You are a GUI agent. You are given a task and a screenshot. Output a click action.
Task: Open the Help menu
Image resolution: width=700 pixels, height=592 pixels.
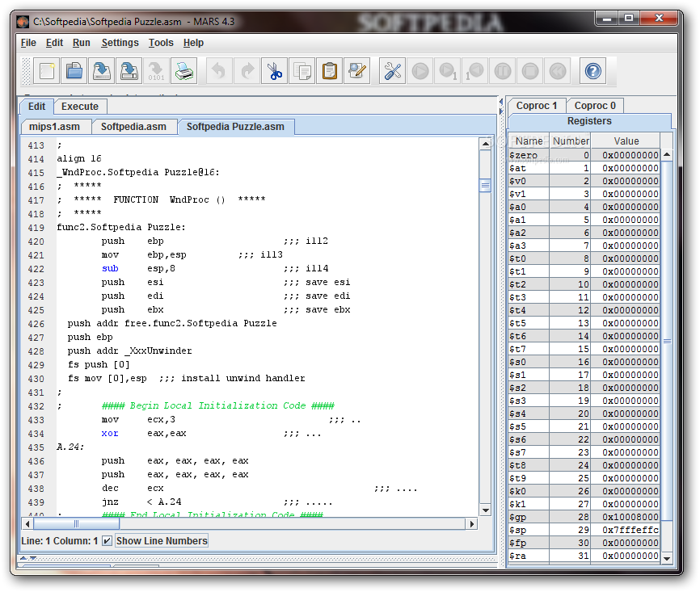click(193, 43)
